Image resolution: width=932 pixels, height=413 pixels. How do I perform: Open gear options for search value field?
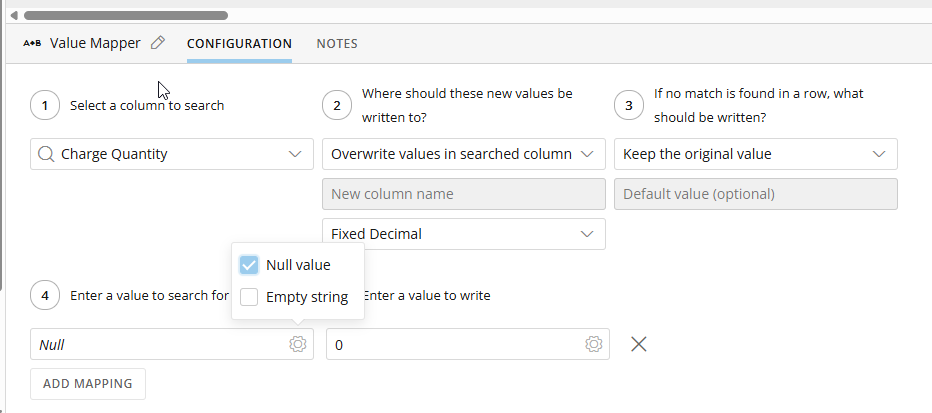click(x=298, y=344)
